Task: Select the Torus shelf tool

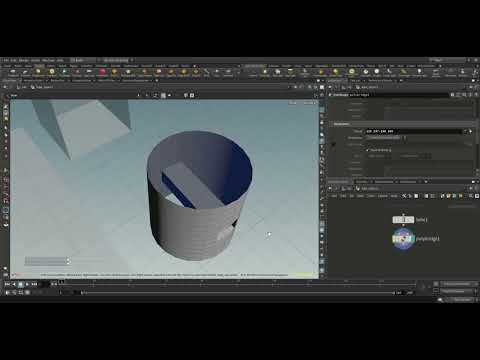Action: (x=52, y=73)
